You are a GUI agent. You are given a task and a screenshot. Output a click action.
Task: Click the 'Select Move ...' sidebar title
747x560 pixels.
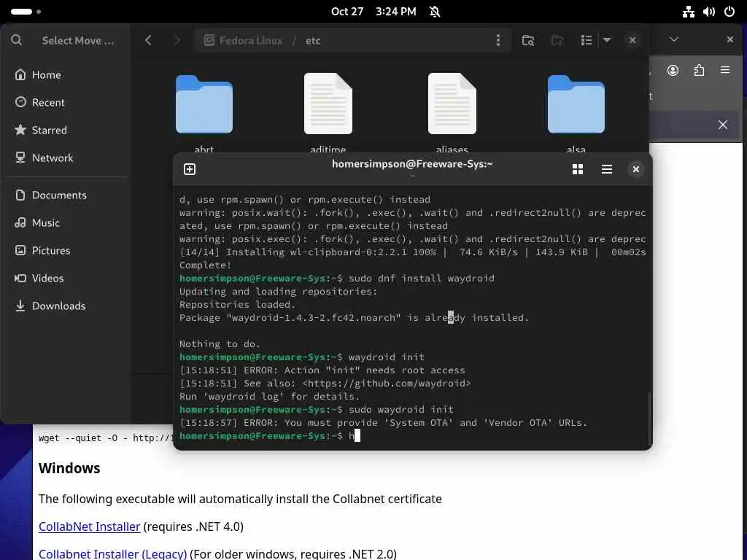pyautogui.click(x=77, y=41)
